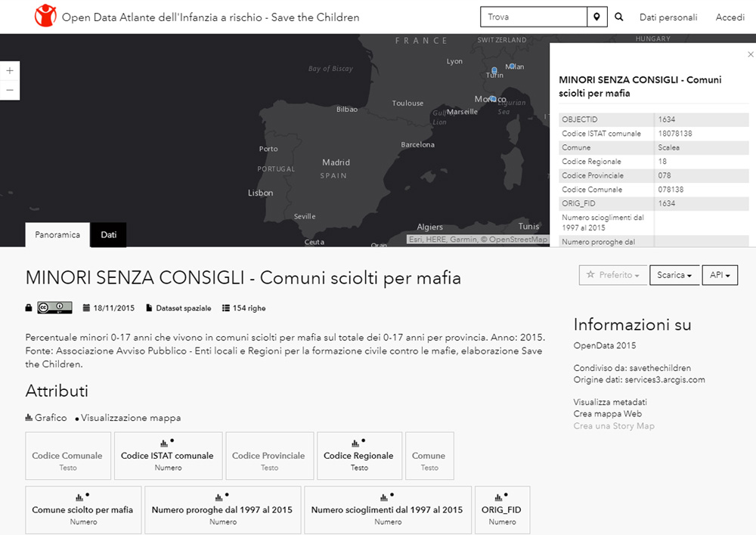Zoom out the map with minus button
This screenshot has height=535, width=756.
pos(10,90)
